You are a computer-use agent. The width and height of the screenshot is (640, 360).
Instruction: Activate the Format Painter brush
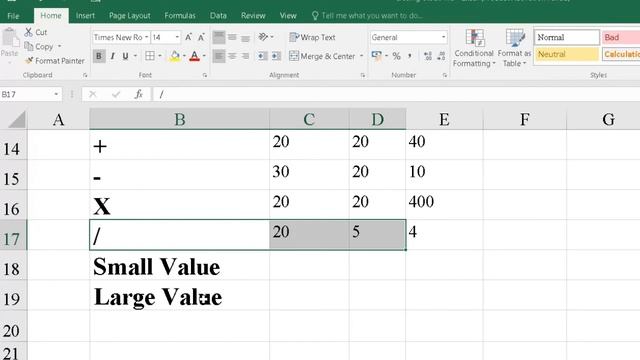pos(29,60)
